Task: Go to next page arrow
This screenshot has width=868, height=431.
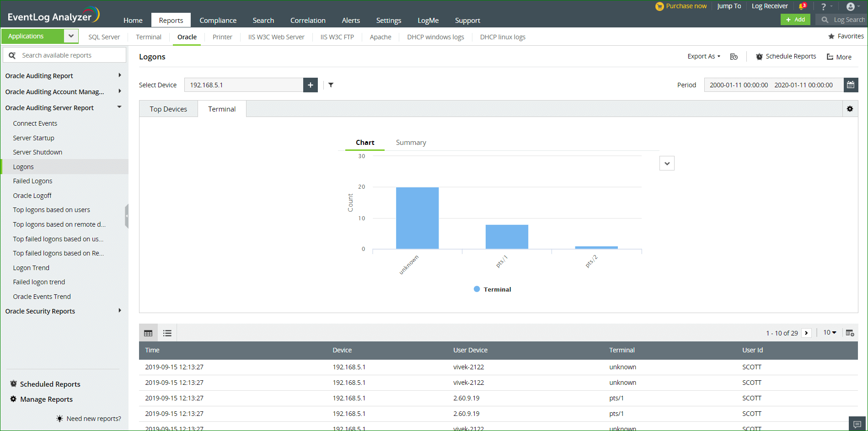Action: (x=807, y=333)
